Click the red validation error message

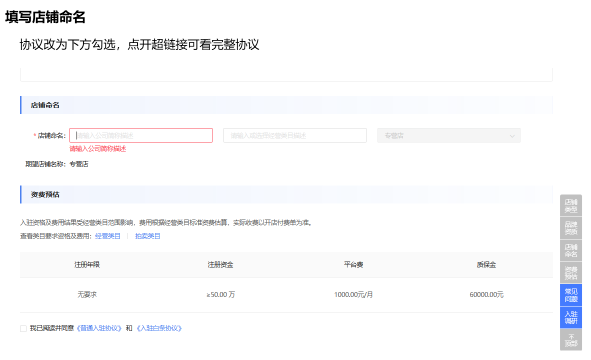98,149
